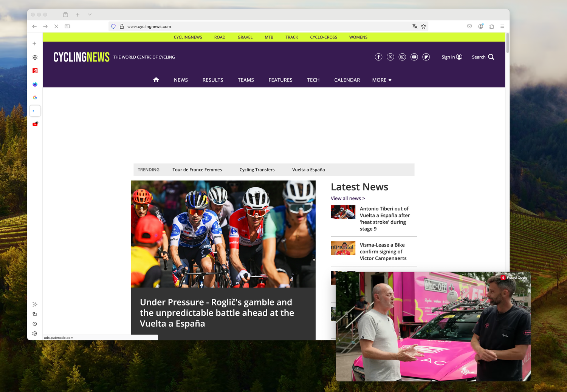Open trending Tour de France Femmes

tap(197, 170)
